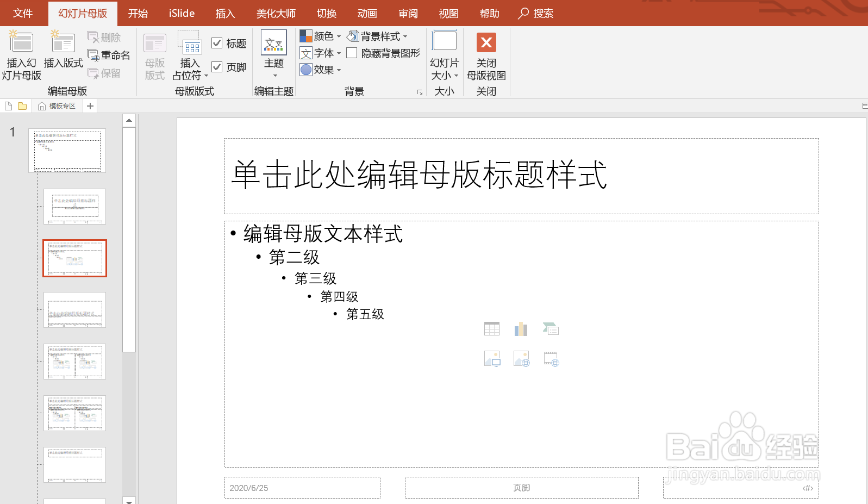The width and height of the screenshot is (868, 504).
Task: Click '第五级' text line
Action: click(365, 314)
